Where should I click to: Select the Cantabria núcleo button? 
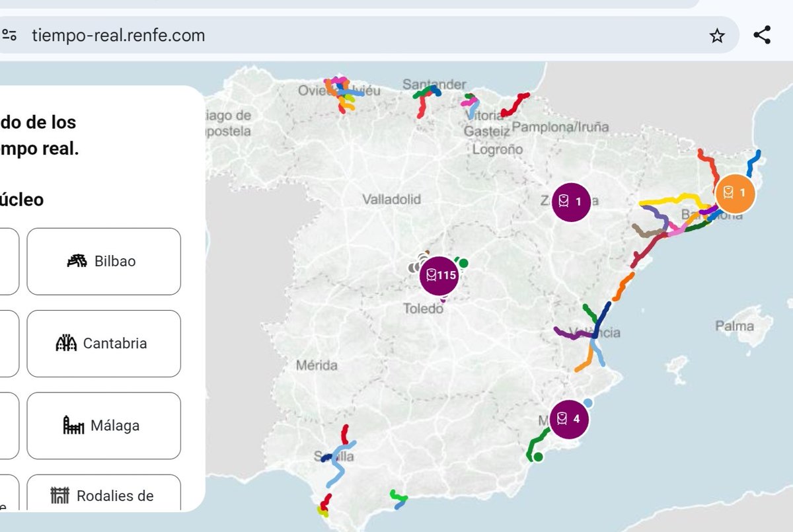104,344
